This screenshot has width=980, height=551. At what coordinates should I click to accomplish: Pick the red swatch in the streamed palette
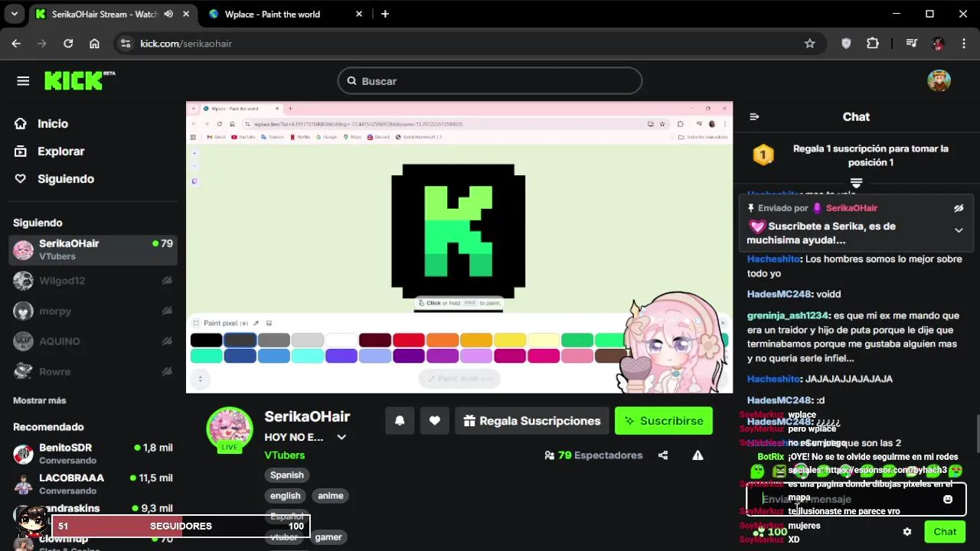[x=409, y=340]
